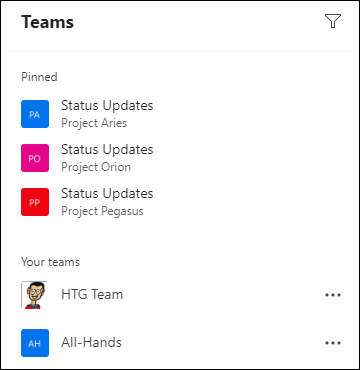Click the Project Aries subtitle text
The image size is (360, 370).
coord(94,123)
